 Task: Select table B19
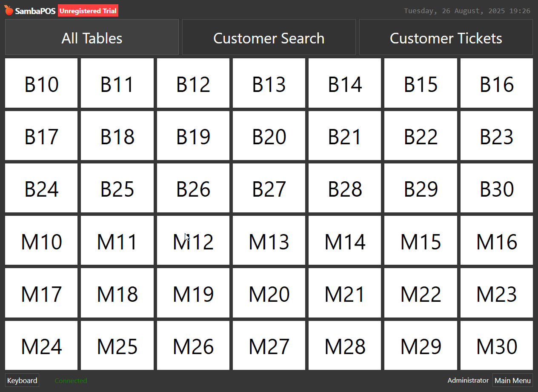click(193, 136)
